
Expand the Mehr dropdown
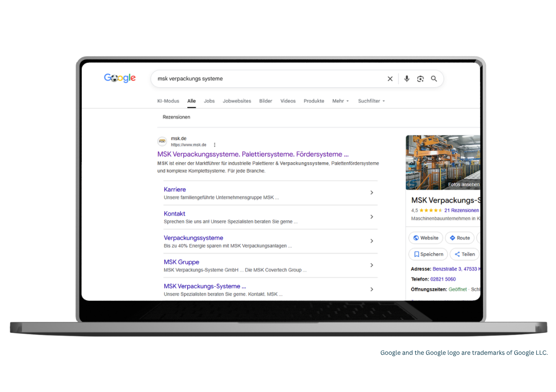(340, 101)
